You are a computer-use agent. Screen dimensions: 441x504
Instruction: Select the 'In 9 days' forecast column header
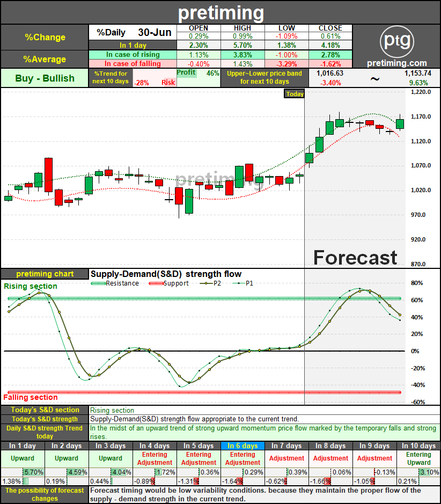click(x=374, y=446)
